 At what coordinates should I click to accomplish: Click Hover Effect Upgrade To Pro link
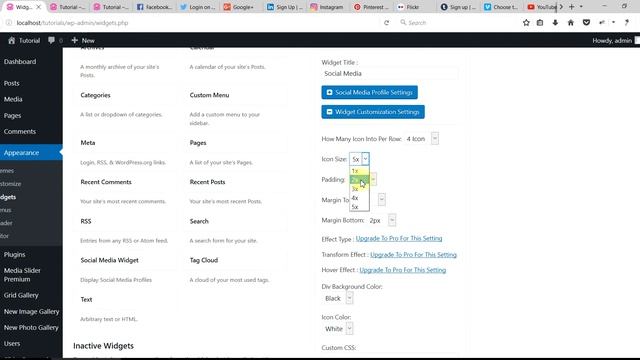(x=402, y=270)
